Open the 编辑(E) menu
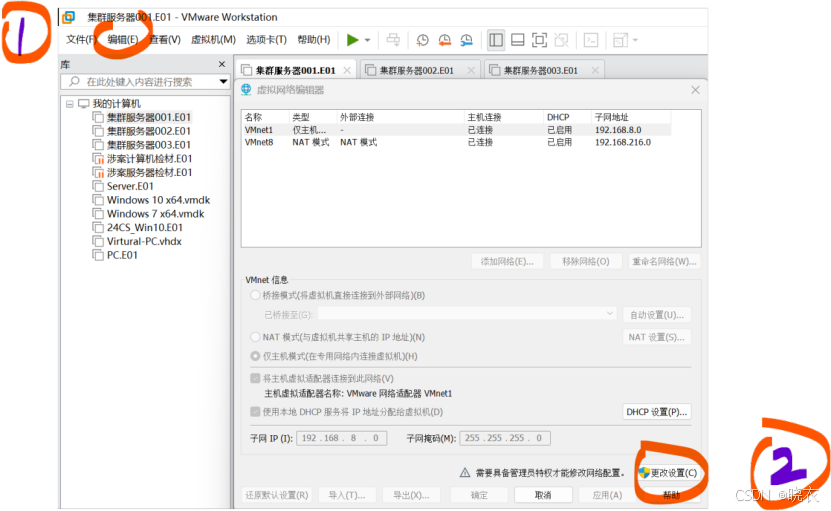 click(123, 40)
